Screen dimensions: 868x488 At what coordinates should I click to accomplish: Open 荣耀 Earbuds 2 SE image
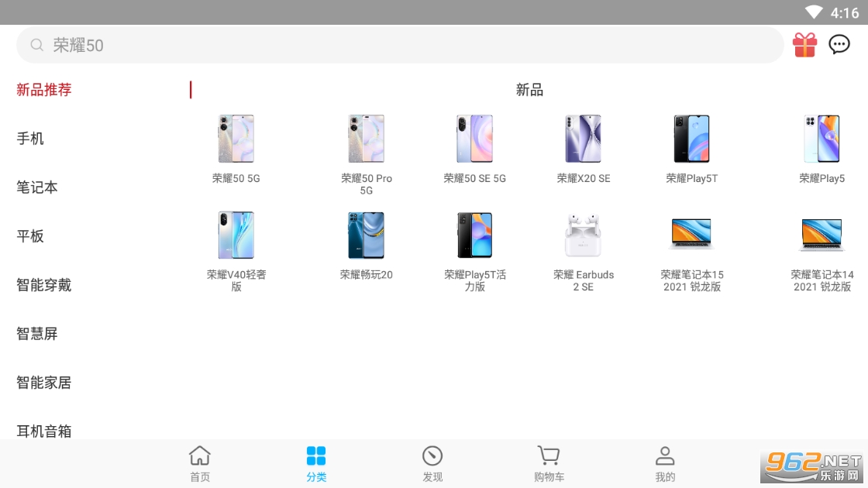coord(583,235)
